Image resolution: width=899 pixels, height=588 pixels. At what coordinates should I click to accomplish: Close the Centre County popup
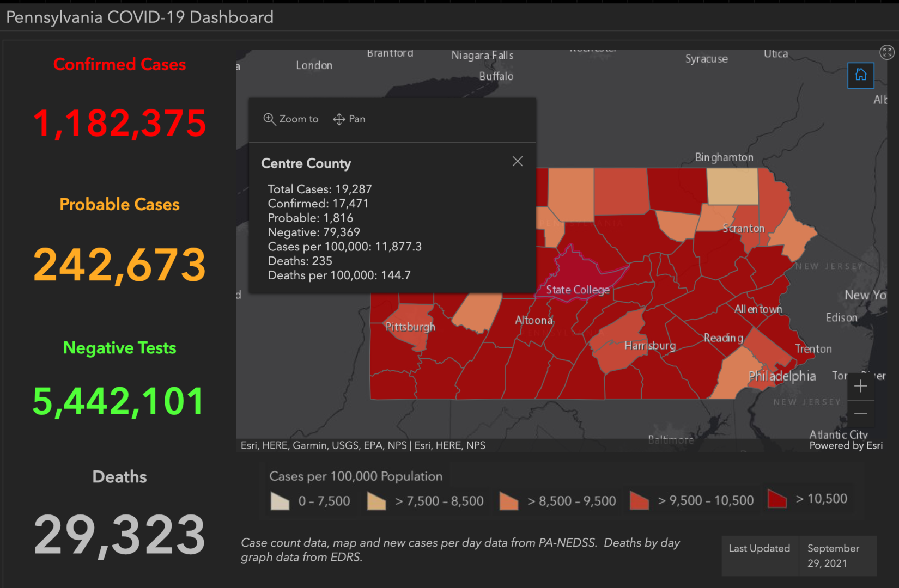coord(517,161)
